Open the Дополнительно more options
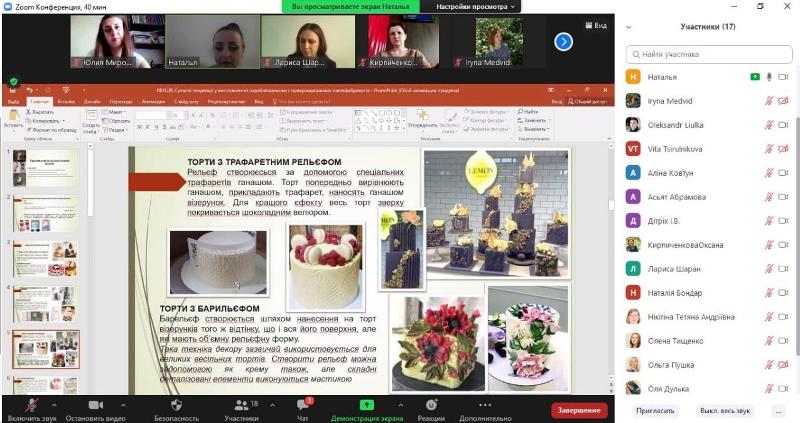This screenshot has height=423, width=800. (486, 409)
